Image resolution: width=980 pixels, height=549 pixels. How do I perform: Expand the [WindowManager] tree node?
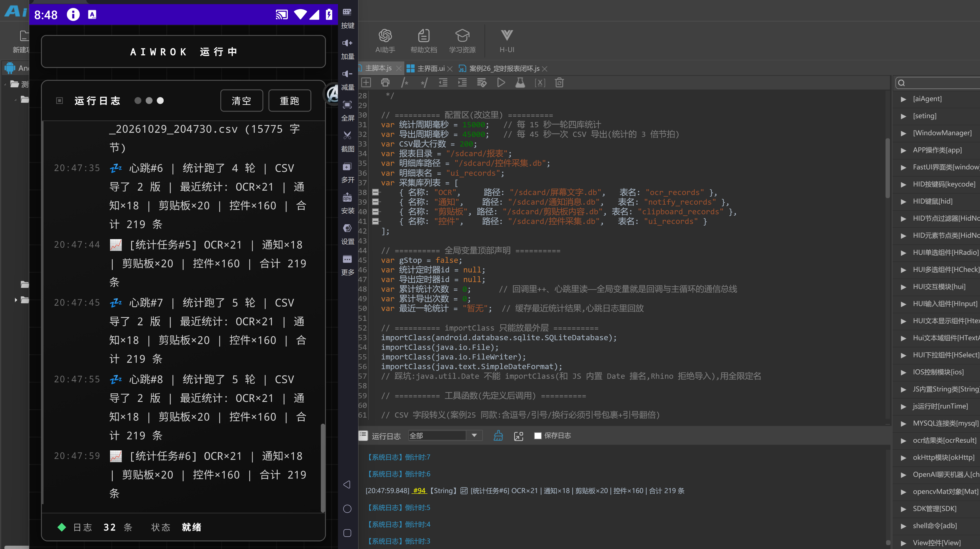(x=903, y=133)
